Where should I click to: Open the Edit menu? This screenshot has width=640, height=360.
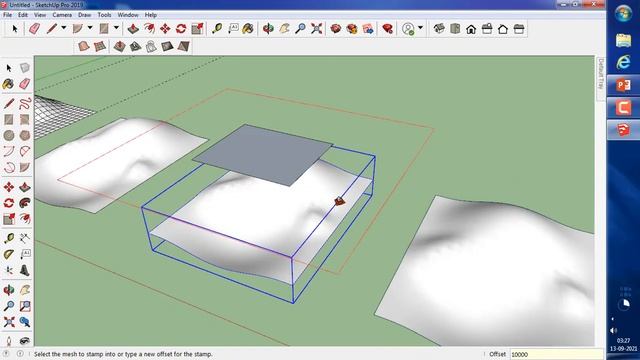tap(23, 15)
